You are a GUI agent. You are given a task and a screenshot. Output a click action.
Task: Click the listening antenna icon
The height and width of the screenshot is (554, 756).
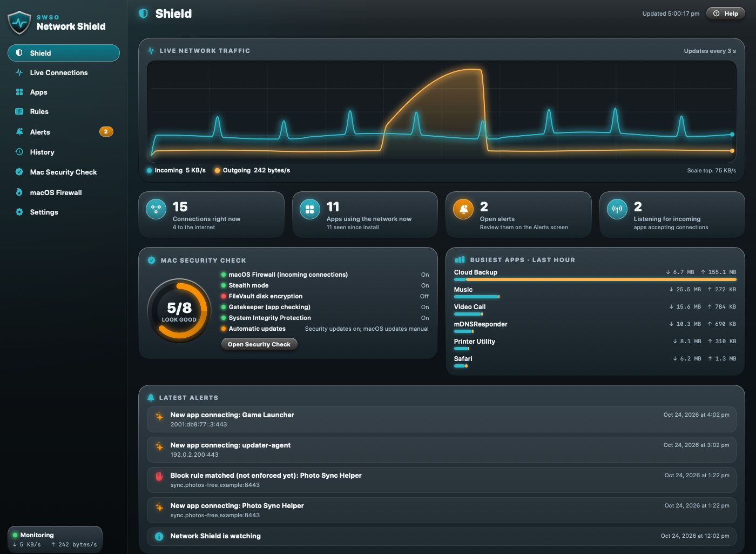617,209
